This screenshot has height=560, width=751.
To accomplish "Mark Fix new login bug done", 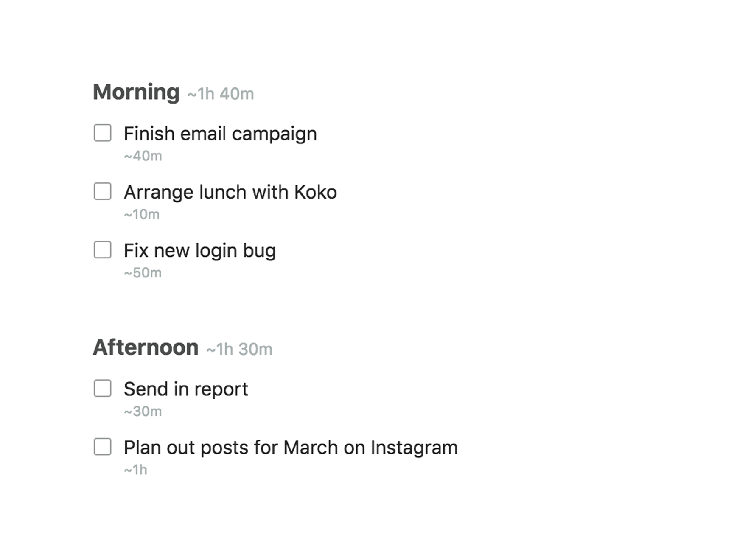I will pos(102,250).
